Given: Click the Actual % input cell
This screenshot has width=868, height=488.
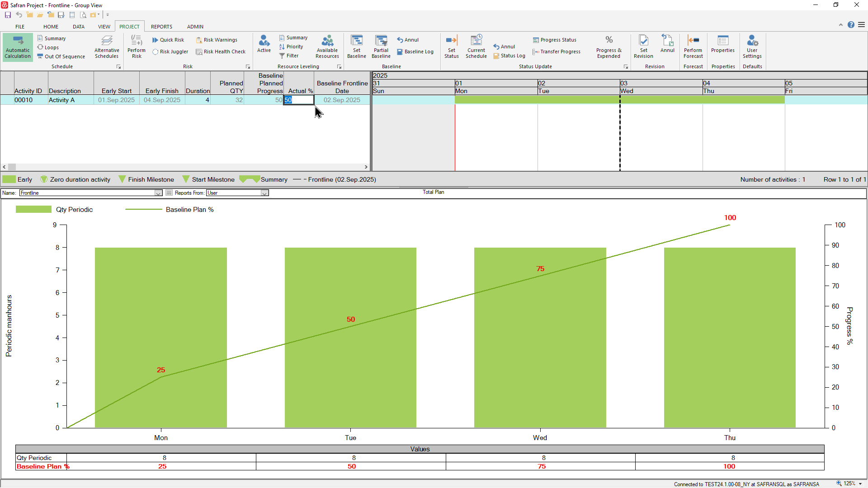Looking at the screenshot, I should [x=298, y=100].
